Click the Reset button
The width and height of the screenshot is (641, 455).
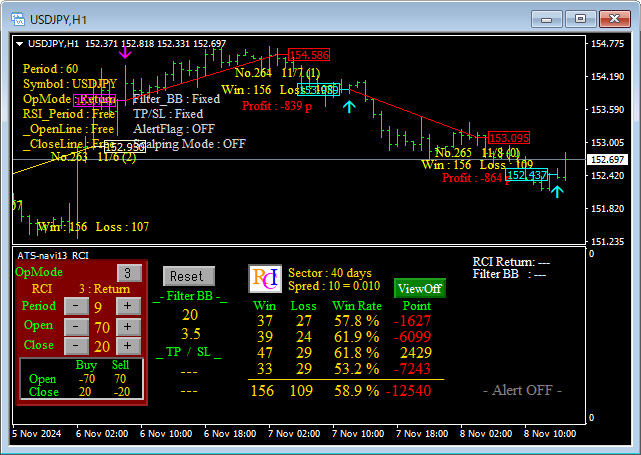(189, 276)
